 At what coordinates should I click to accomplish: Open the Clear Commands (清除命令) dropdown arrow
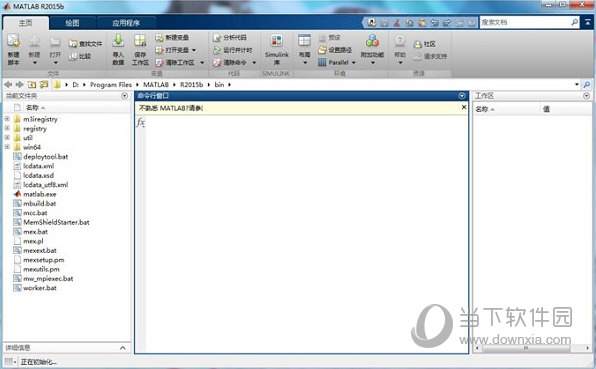[254, 63]
